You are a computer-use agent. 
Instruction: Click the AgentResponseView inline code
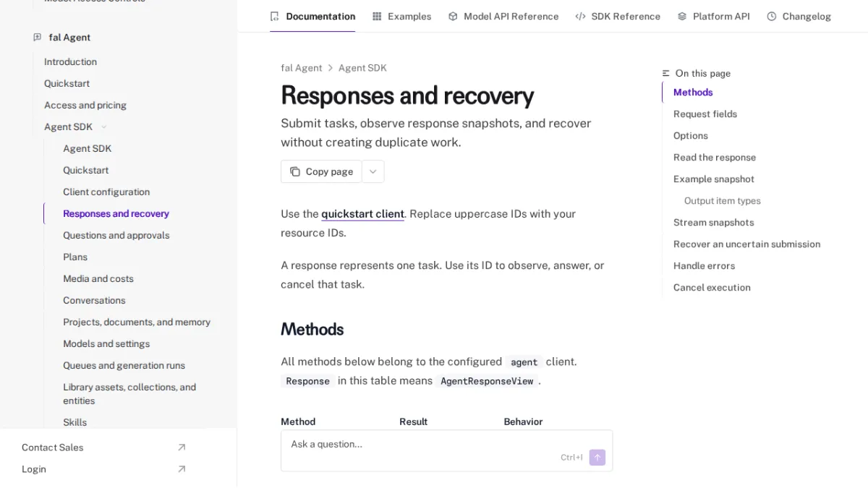pyautogui.click(x=487, y=381)
